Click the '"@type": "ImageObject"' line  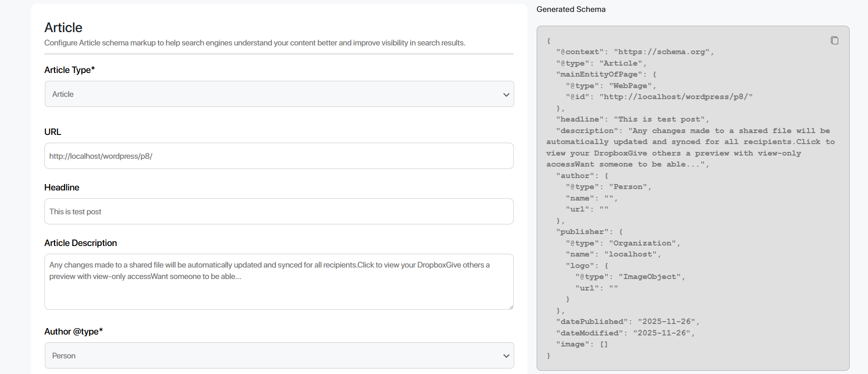pyautogui.click(x=630, y=277)
